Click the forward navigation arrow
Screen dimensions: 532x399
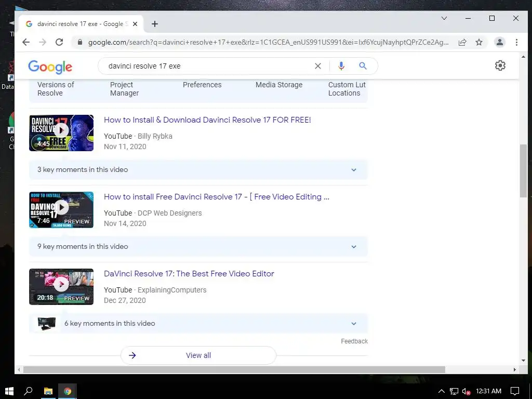[x=43, y=42]
